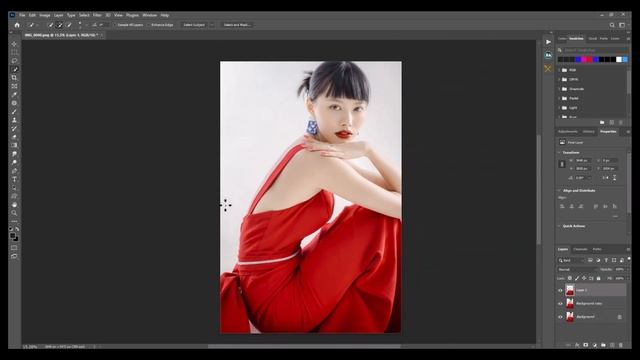The image size is (640, 360).
Task: Choose Subtract from selection brush mode
Action: (x=69, y=25)
